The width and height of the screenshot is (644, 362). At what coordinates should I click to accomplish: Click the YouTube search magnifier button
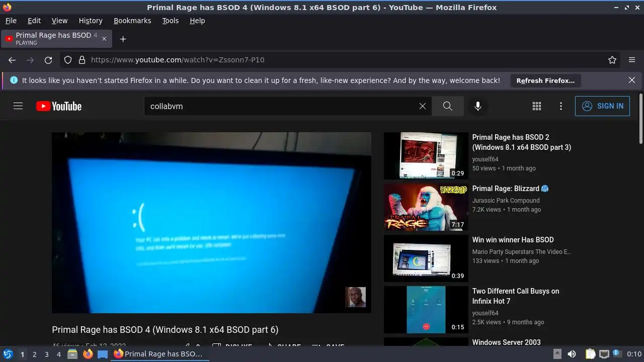(x=447, y=106)
